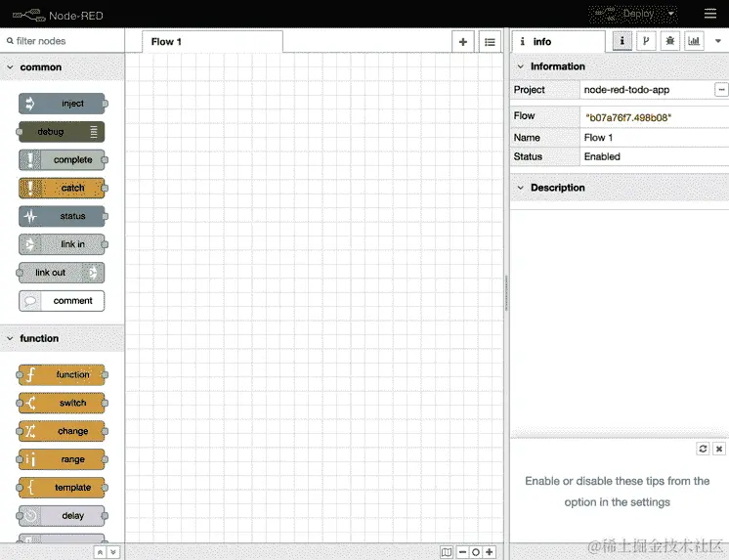Open the Deploy options dropdown arrow

coord(671,14)
